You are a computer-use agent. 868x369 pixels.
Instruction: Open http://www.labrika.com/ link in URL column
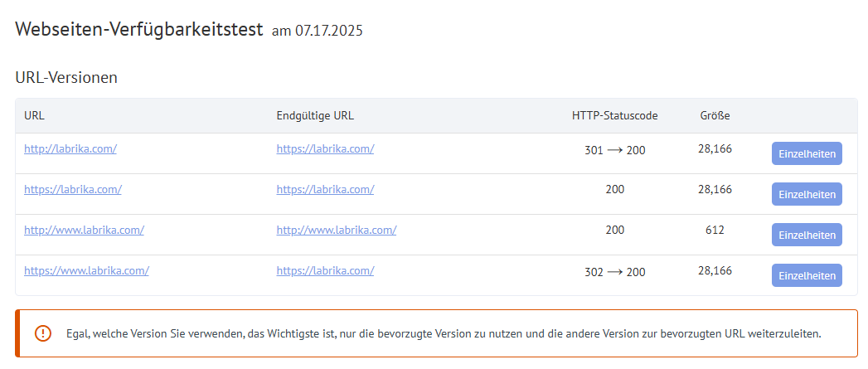pos(84,230)
